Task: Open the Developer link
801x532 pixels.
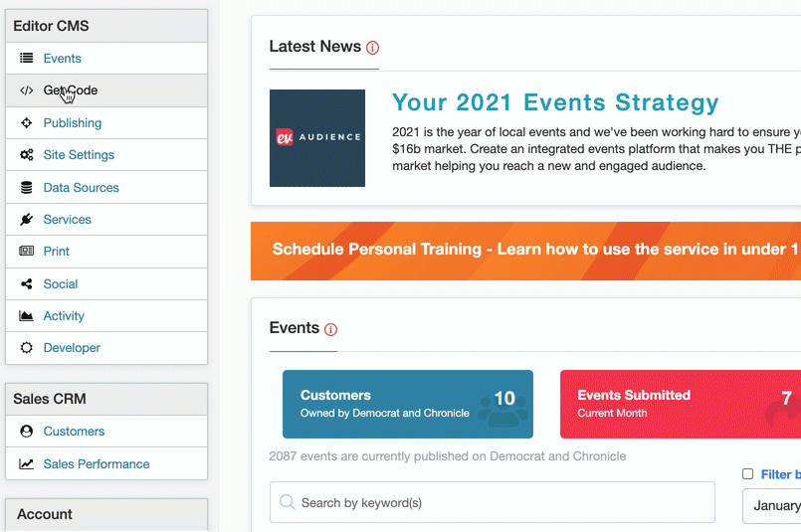Action: [106, 348]
